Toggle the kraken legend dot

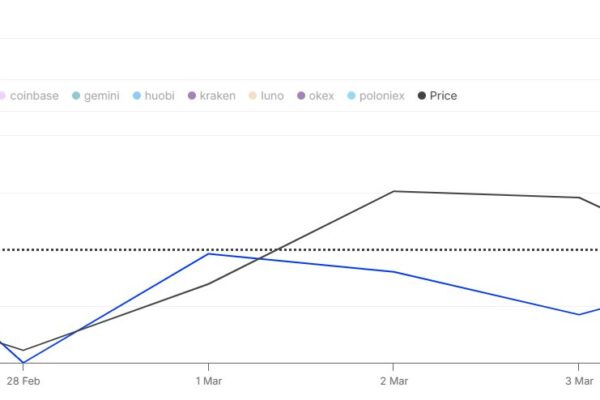(192, 96)
